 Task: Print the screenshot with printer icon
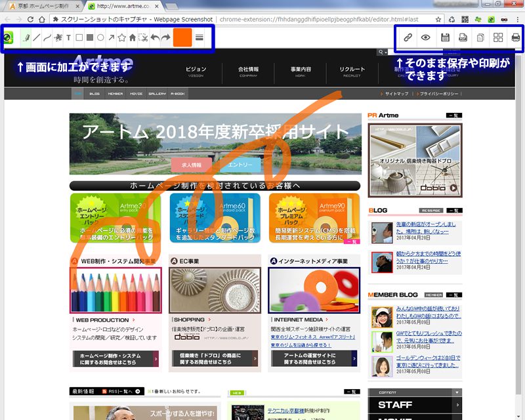[516, 37]
